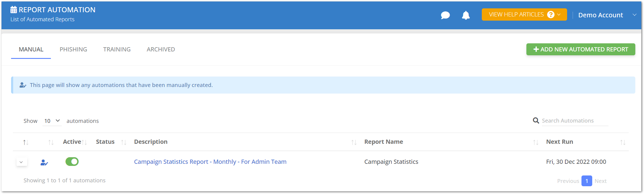The image size is (644, 194).
Task: Open Campaign Statistics Report - Monthly link
Action: pyautogui.click(x=210, y=161)
